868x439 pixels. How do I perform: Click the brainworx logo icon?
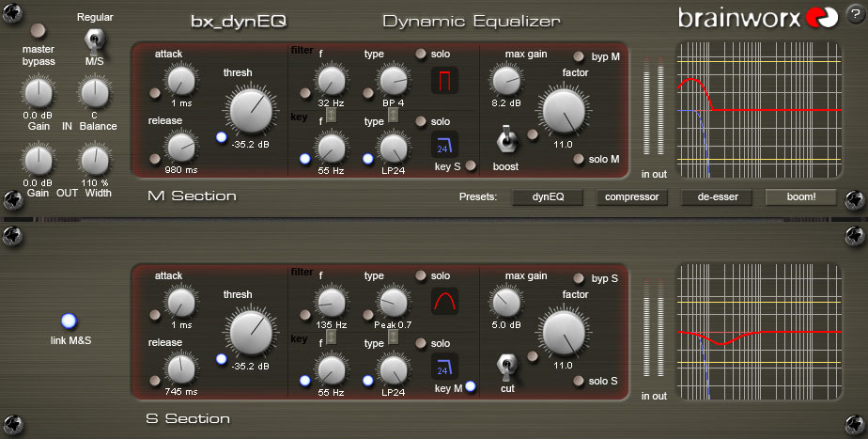pos(821,18)
